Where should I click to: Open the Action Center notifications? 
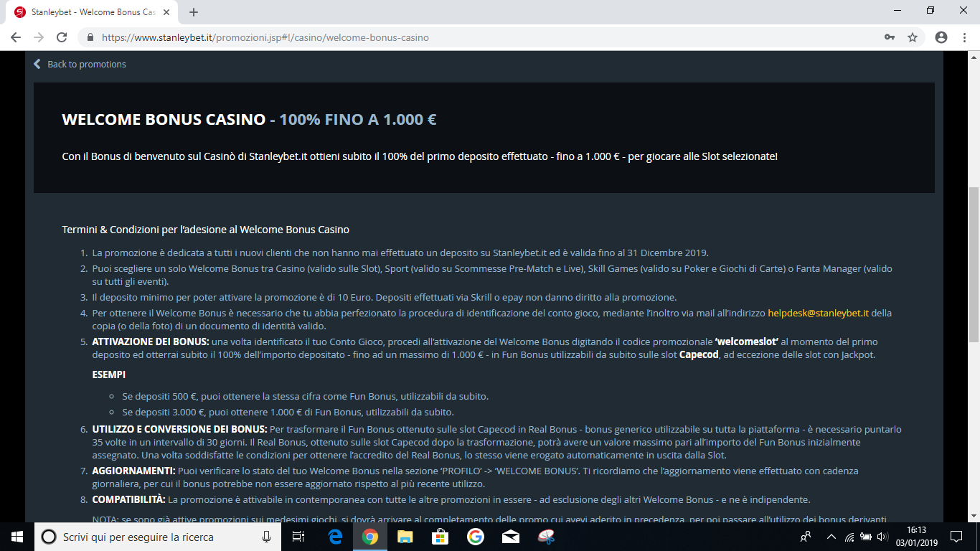click(956, 537)
